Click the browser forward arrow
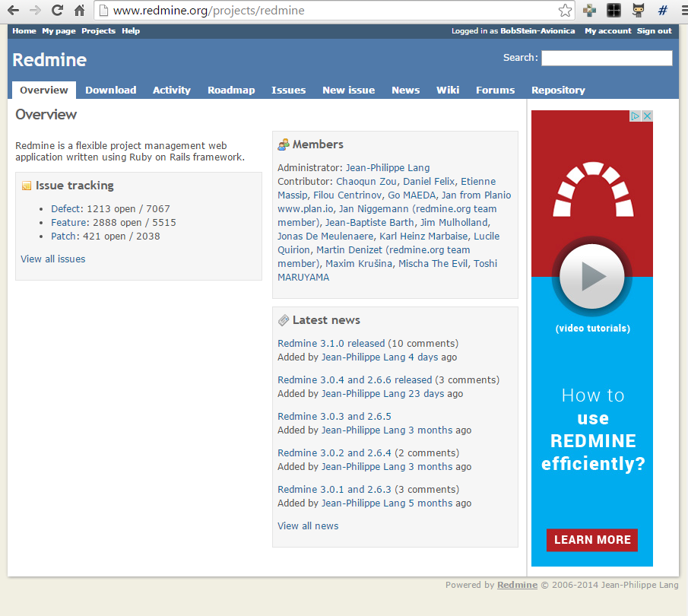 click(35, 10)
